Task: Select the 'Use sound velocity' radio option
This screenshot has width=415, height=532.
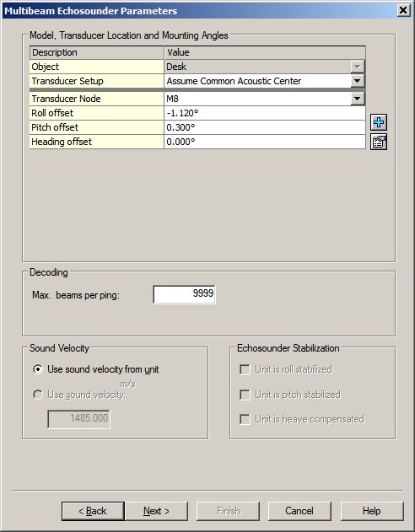Action: point(38,395)
